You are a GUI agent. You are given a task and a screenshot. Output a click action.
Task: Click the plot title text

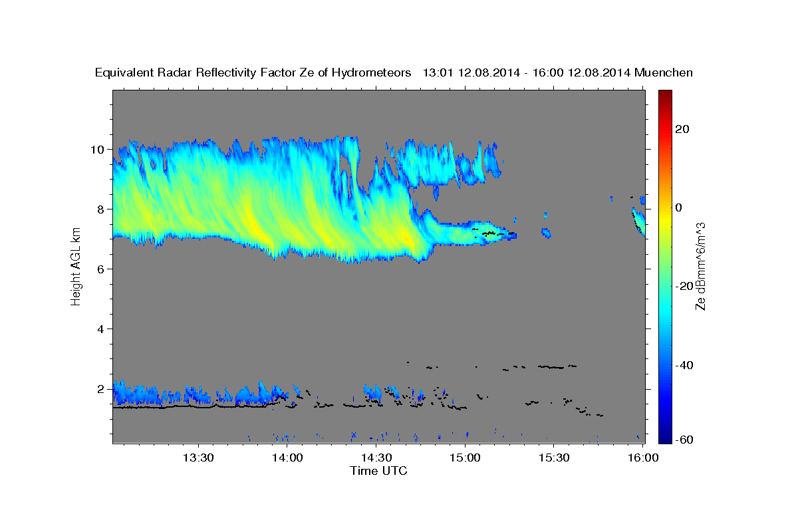click(x=394, y=72)
